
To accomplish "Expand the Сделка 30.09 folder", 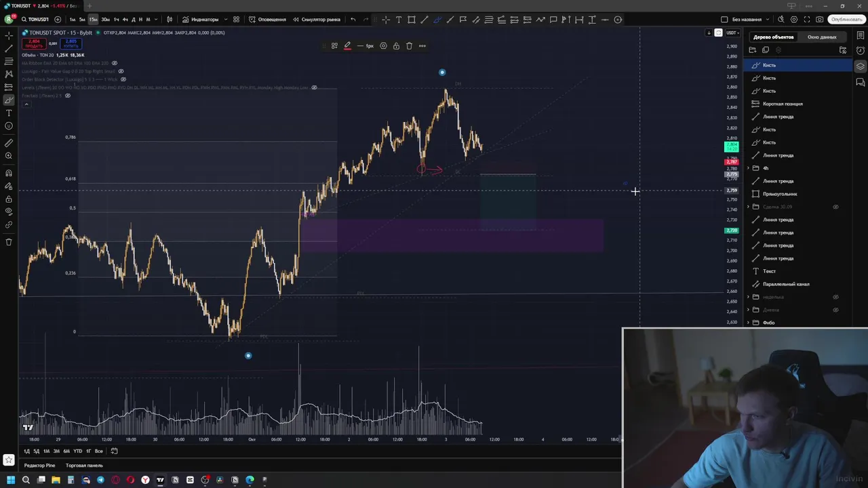I will (x=748, y=207).
